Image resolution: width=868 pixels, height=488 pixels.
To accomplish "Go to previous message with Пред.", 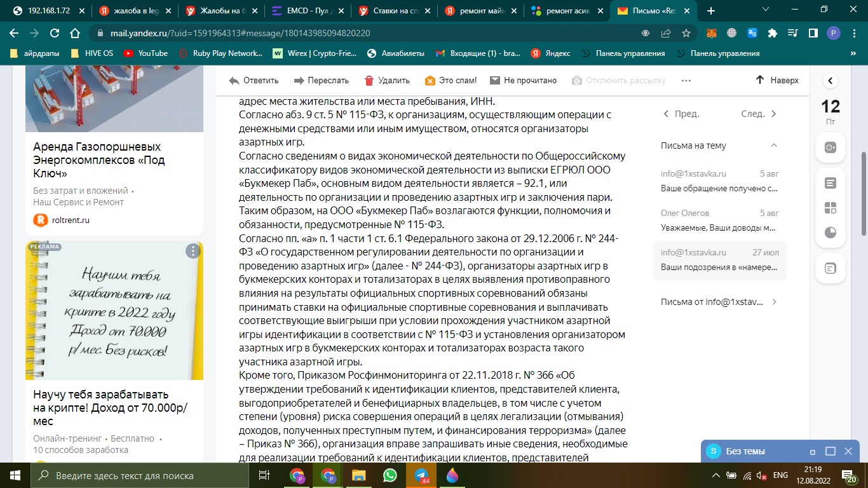I will coord(681,114).
